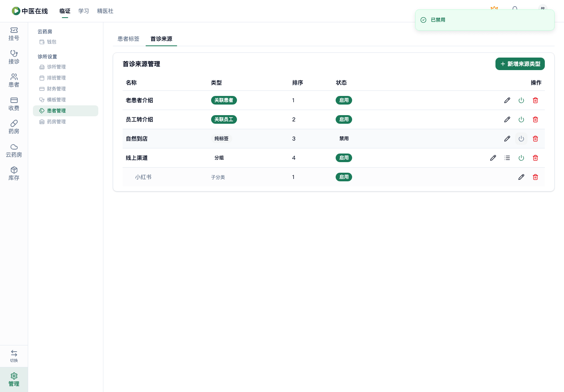Delete the 自然到店 row
564x392 pixels.
coord(535,139)
